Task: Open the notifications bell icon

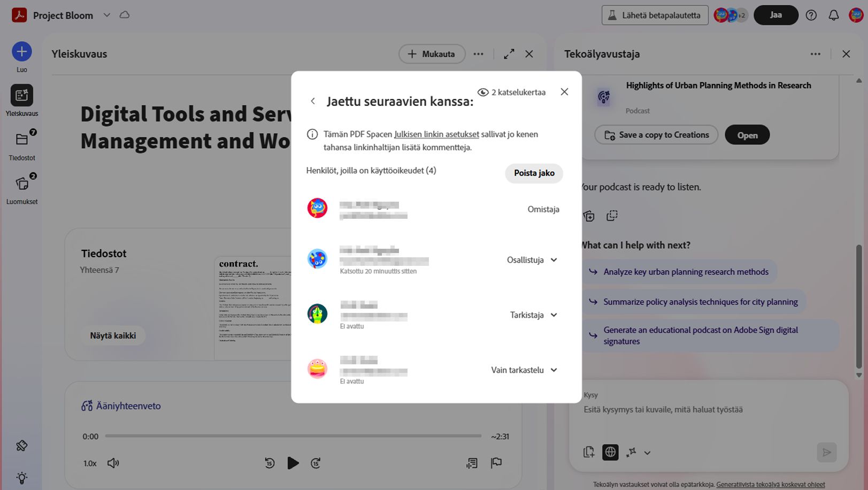Action: [x=834, y=16]
